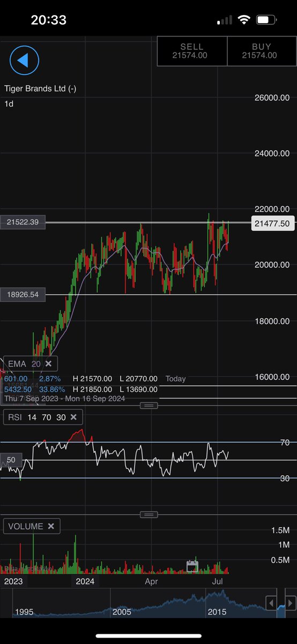Viewport: 297px width, 644px height.
Task: Tap the 1M volume axis label
Action: (x=284, y=545)
